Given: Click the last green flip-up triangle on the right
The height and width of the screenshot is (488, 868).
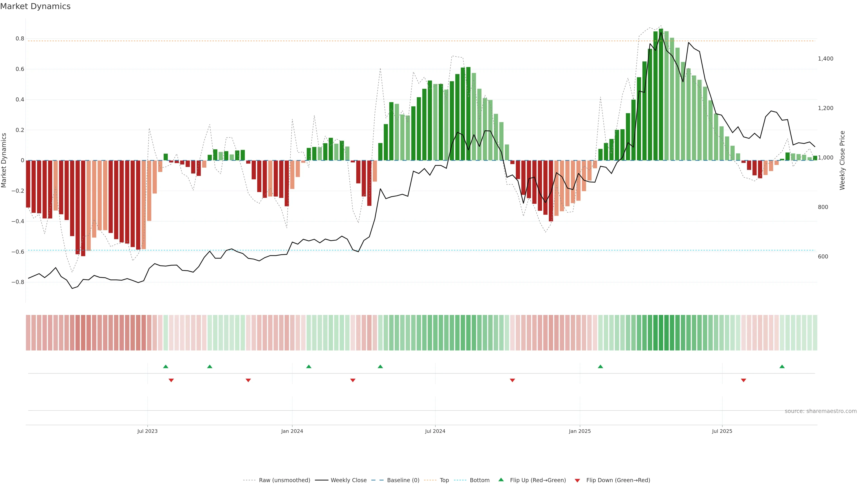Looking at the screenshot, I should coord(782,366).
